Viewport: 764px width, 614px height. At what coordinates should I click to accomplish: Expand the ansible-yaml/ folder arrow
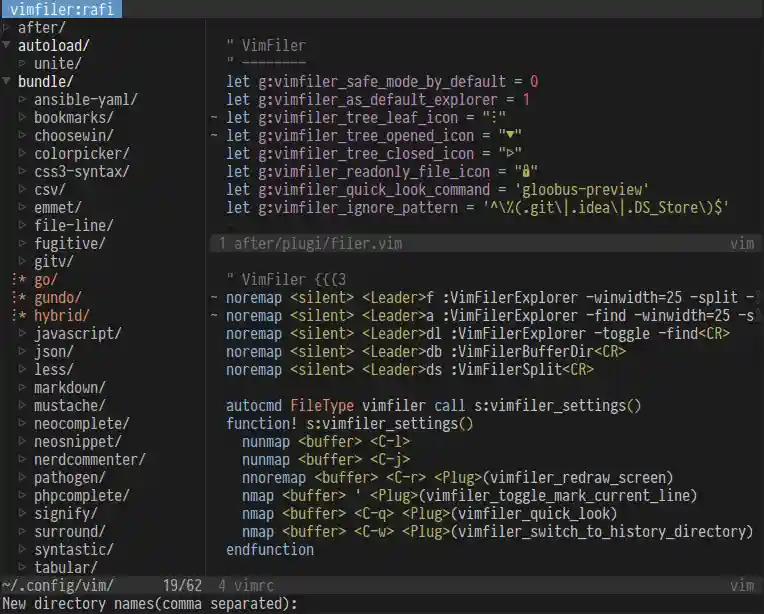coord(22,99)
